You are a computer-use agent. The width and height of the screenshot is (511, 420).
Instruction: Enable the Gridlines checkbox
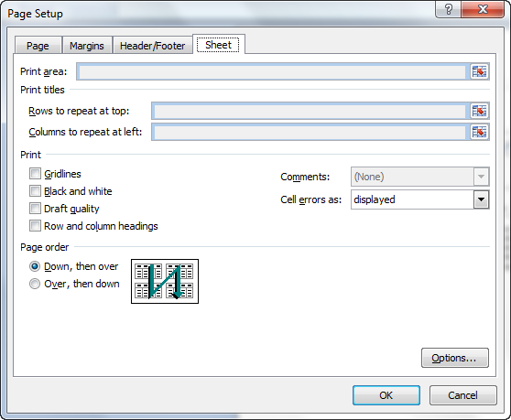click(x=35, y=174)
